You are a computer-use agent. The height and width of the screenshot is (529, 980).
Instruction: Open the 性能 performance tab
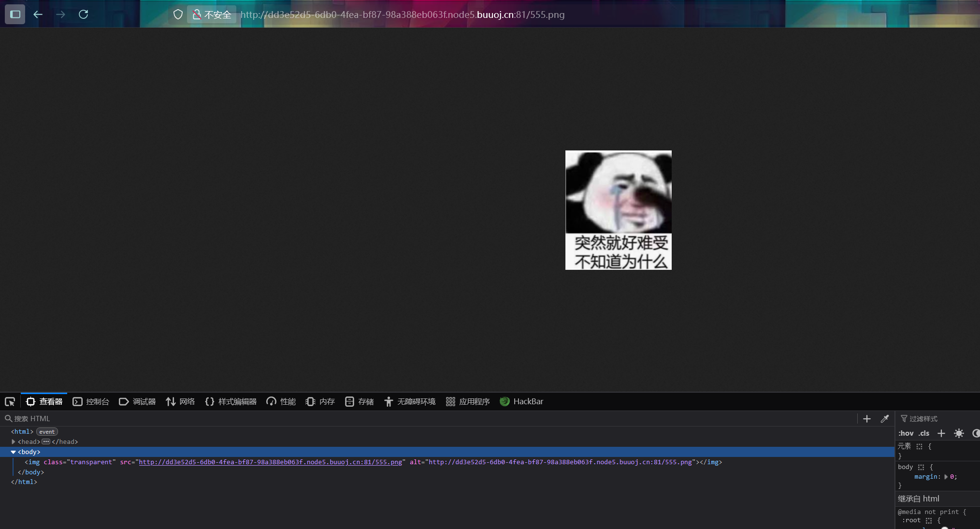pos(281,401)
